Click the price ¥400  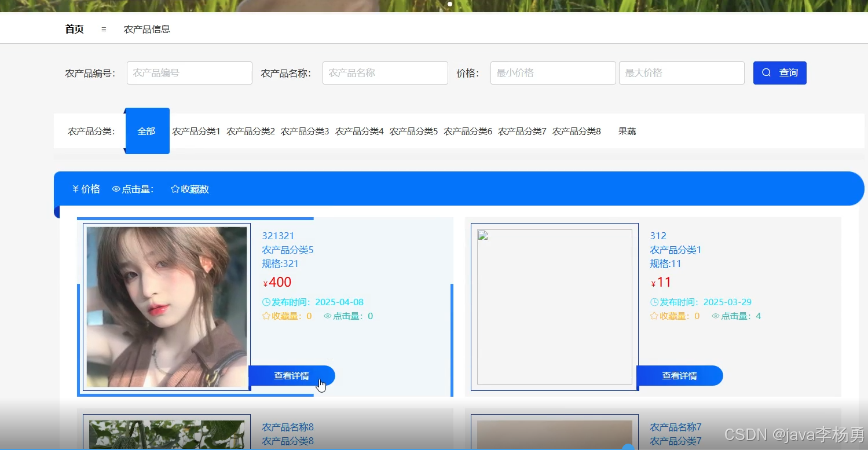click(277, 283)
